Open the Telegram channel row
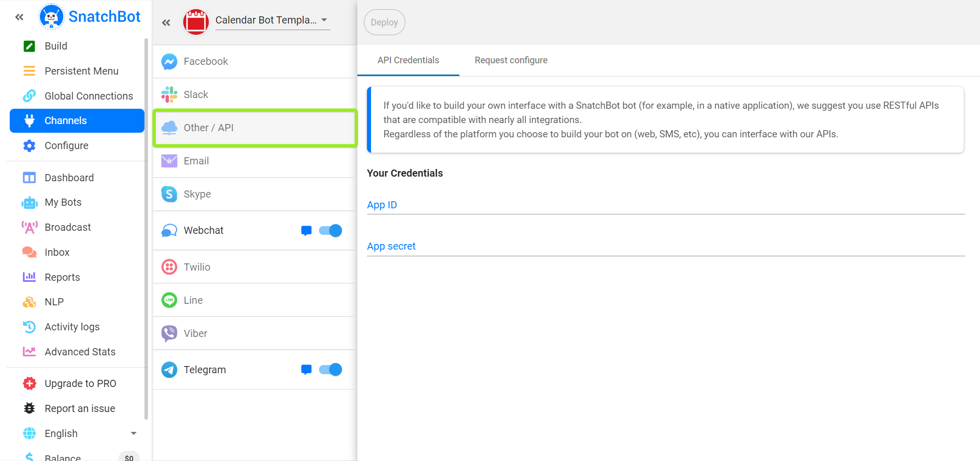The image size is (980, 461). (x=254, y=370)
